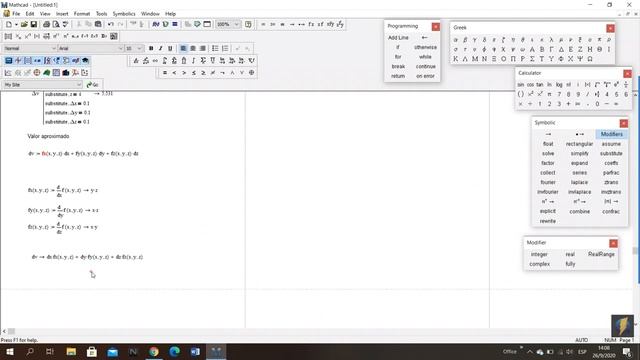Insert the XOR operator from the Boolean toolbar
This screenshot has height=360, width=640.
[x=251, y=73]
